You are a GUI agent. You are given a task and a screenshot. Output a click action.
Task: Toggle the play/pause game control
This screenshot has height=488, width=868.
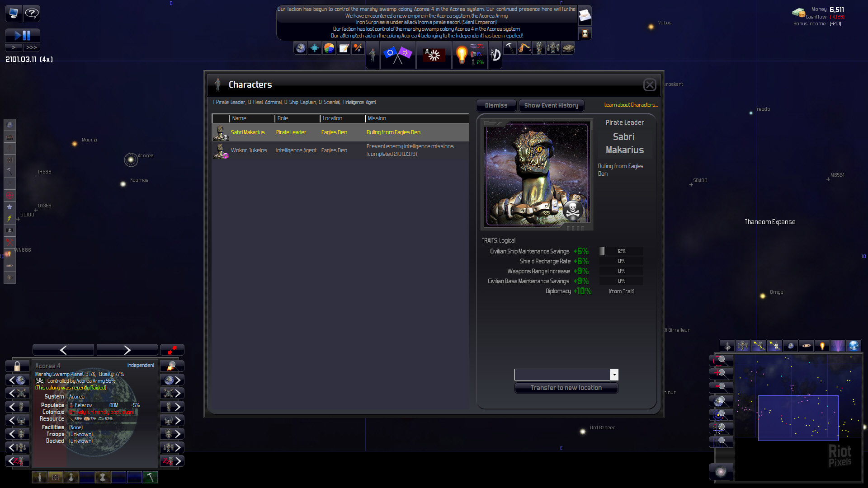click(x=23, y=35)
